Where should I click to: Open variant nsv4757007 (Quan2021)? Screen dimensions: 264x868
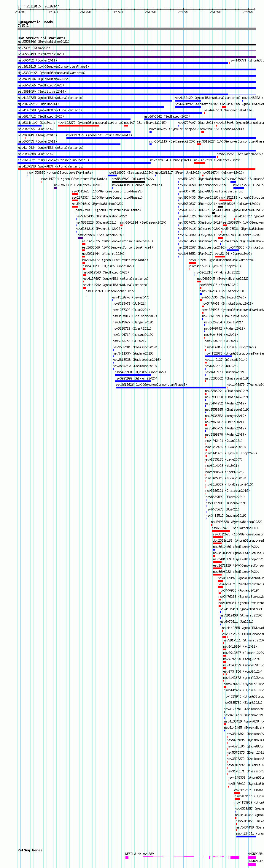(x=196, y=123)
